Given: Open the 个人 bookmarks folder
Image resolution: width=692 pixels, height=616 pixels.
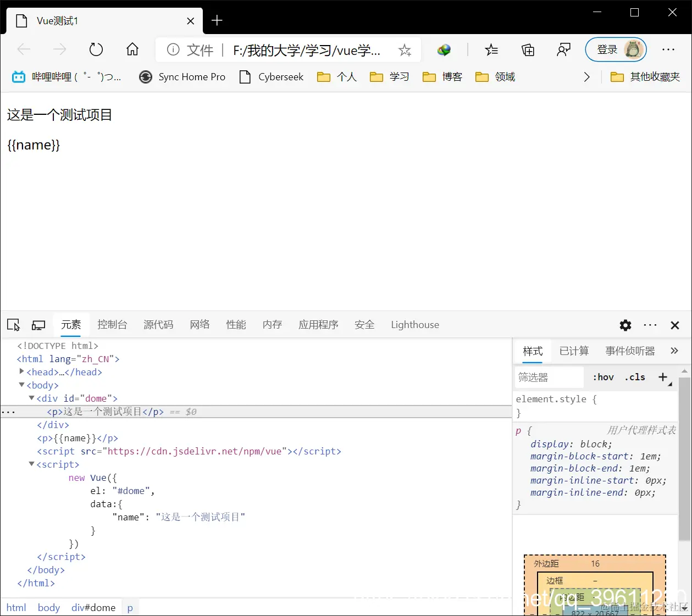Looking at the screenshot, I should pyautogui.click(x=337, y=77).
